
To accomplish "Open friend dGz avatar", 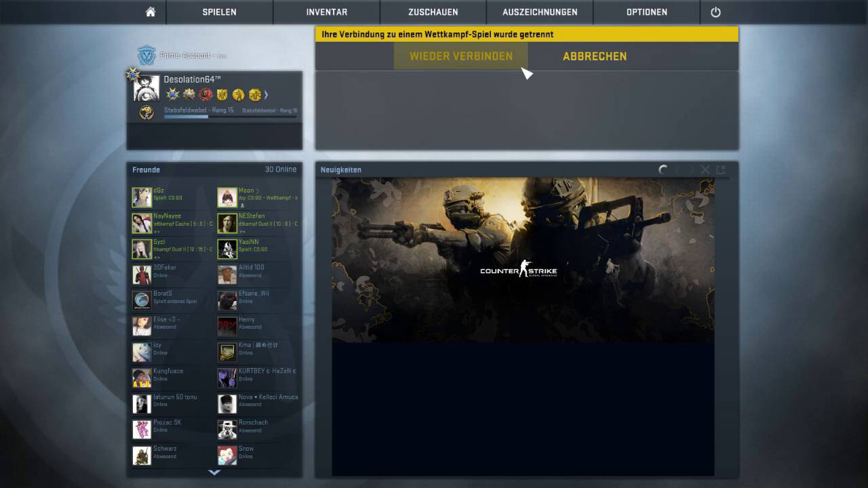I will 142,197.
